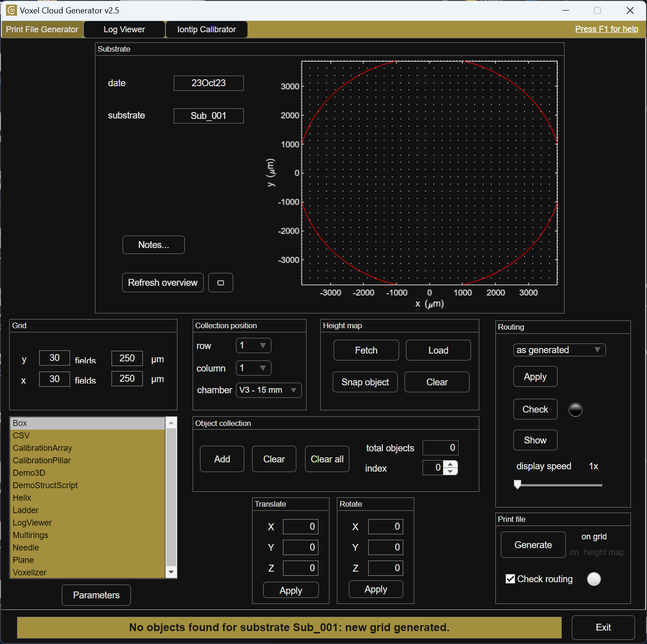Toggle the Check routing checkbox

(510, 579)
